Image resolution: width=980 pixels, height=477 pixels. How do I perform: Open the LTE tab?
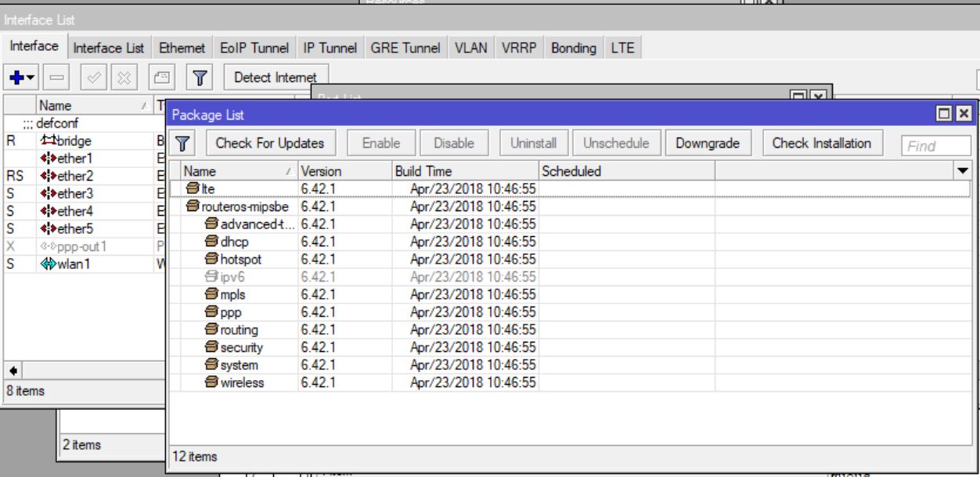623,48
